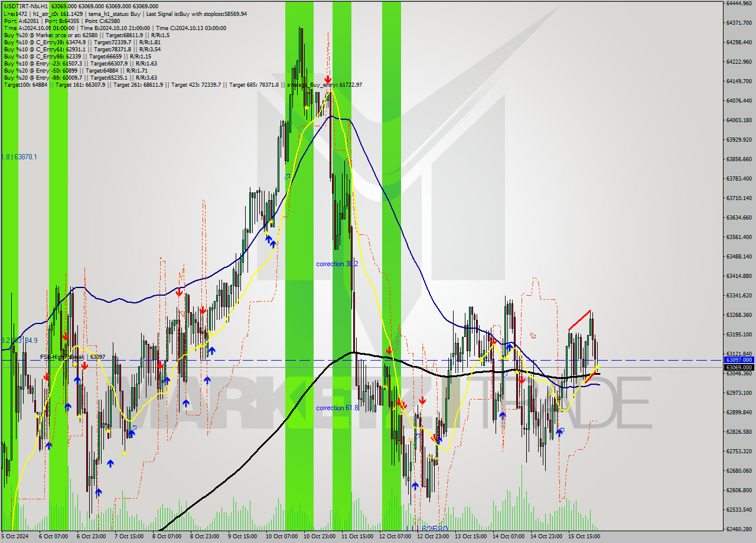Click 63783.400 on the price axis
The height and width of the screenshot is (543, 756).
tap(739, 178)
